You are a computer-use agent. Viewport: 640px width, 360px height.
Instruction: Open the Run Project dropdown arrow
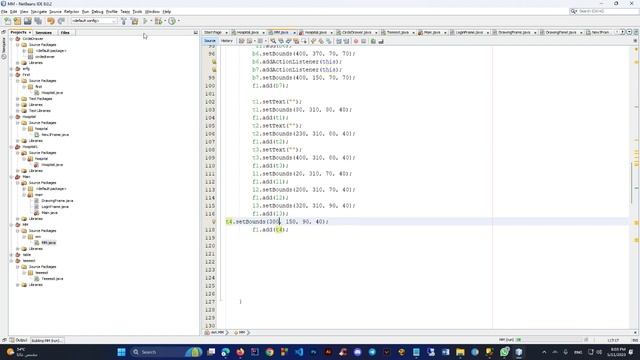pyautogui.click(x=151, y=21)
